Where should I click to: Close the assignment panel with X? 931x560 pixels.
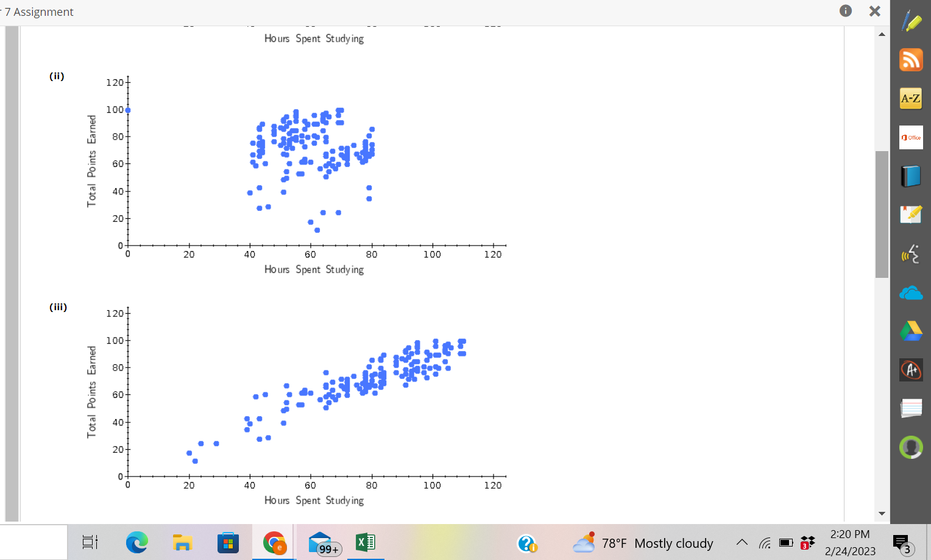[874, 11]
